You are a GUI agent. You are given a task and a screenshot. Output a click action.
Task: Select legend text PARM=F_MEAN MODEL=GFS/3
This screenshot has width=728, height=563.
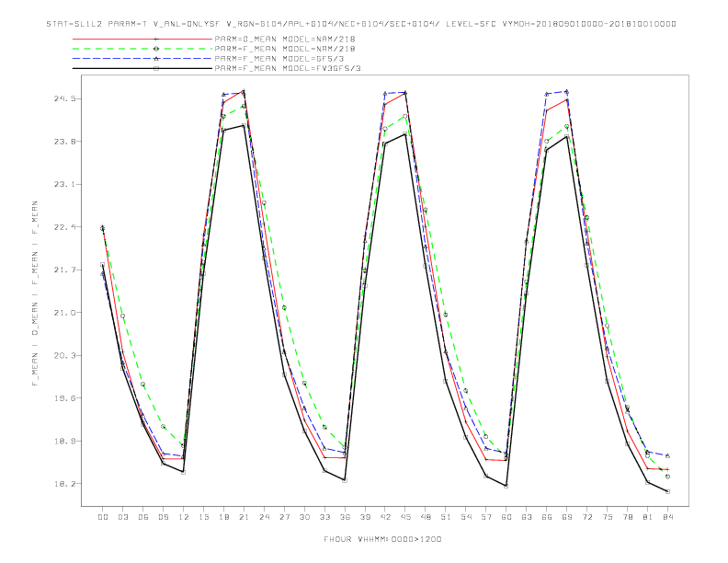(279, 59)
